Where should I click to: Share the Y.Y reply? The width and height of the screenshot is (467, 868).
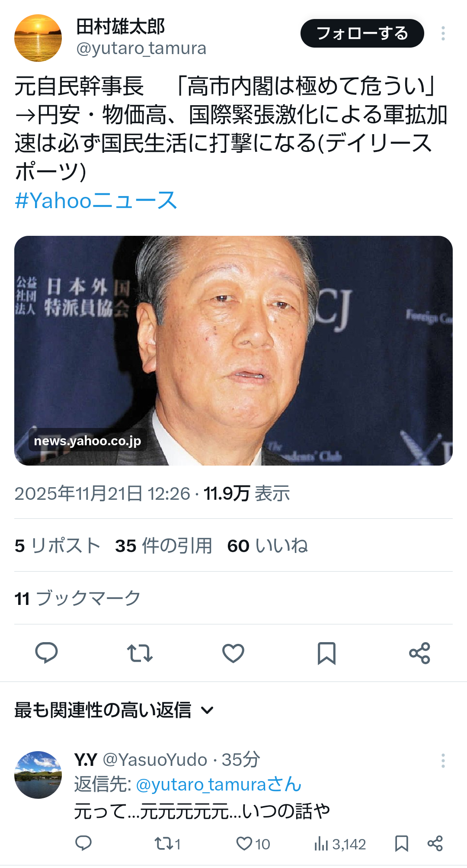(435, 843)
